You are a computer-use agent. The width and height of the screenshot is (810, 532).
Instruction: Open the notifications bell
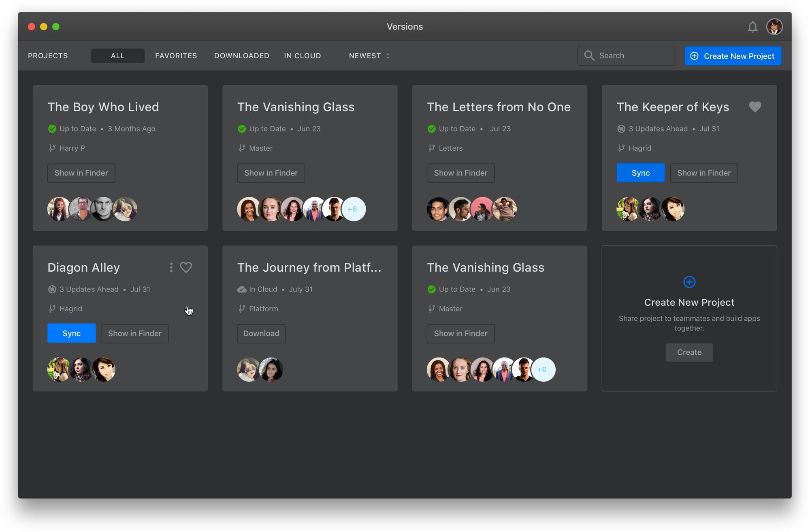pos(752,27)
